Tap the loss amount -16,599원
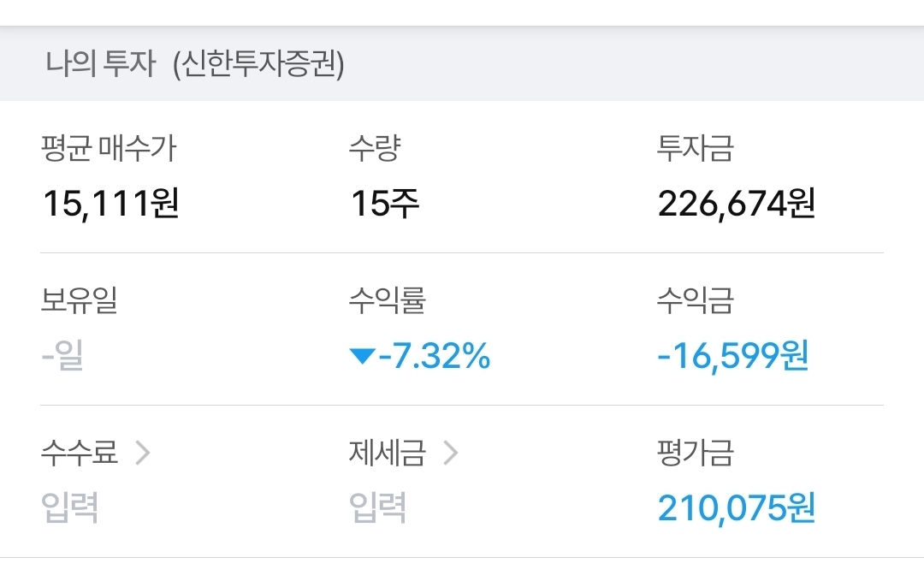Viewport: 924px width, 587px height. [732, 356]
